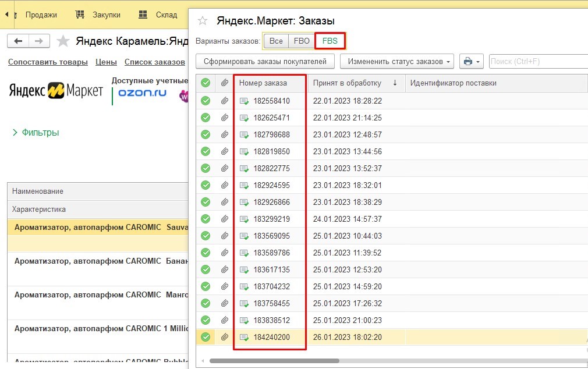The height and width of the screenshot is (369, 588).
Task: Open the Цены link
Action: coord(106,62)
